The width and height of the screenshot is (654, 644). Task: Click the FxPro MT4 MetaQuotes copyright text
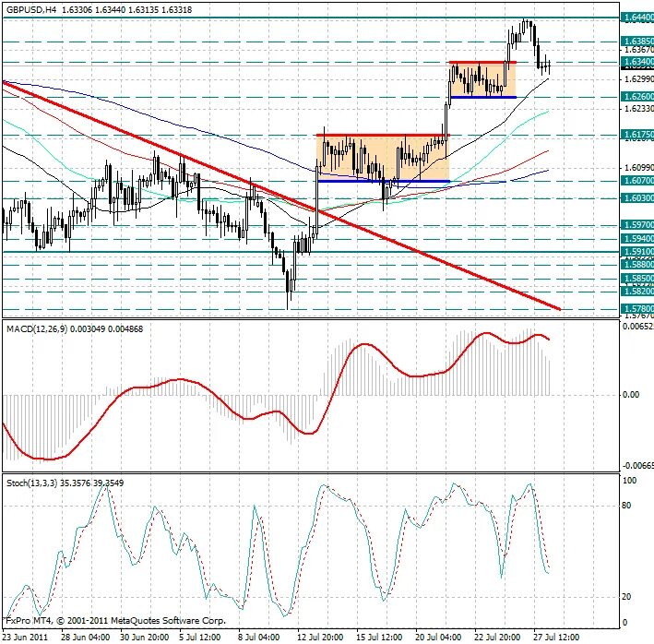pyautogui.click(x=116, y=621)
